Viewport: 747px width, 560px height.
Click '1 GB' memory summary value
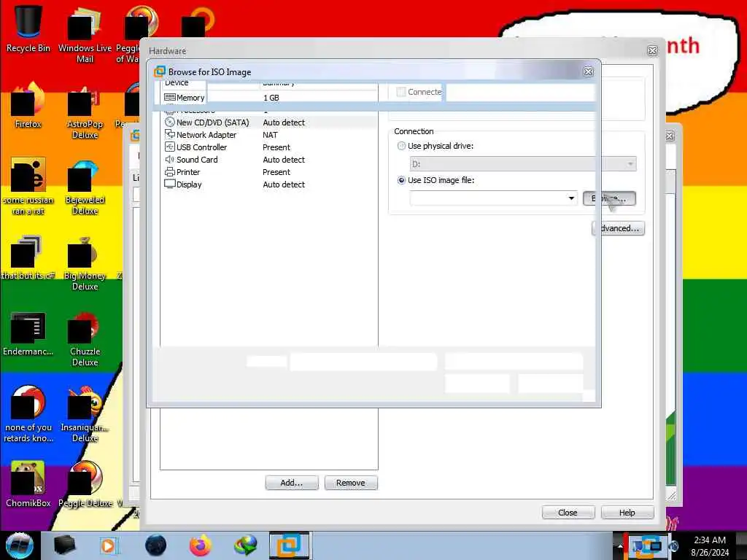(271, 98)
